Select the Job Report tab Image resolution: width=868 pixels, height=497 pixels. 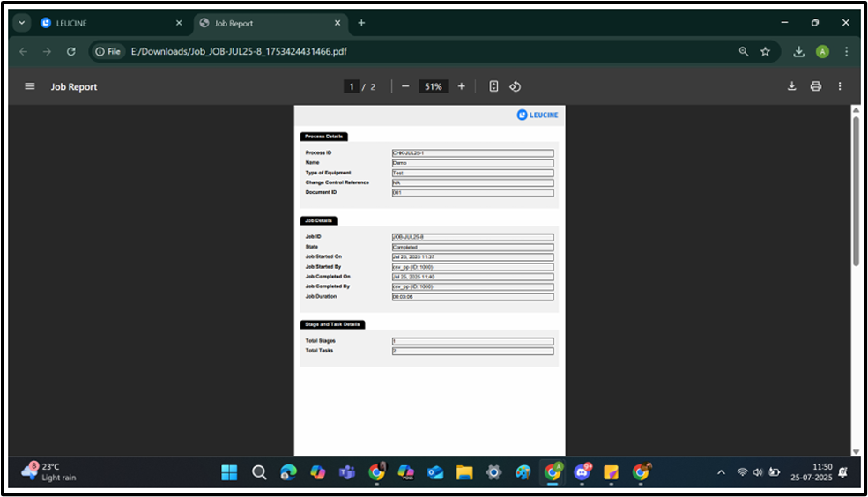pos(264,23)
